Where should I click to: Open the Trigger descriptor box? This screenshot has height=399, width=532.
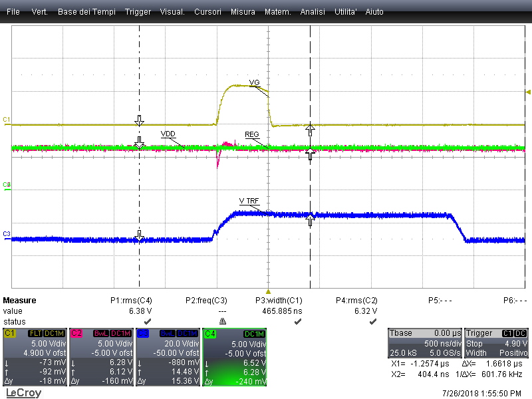496,343
